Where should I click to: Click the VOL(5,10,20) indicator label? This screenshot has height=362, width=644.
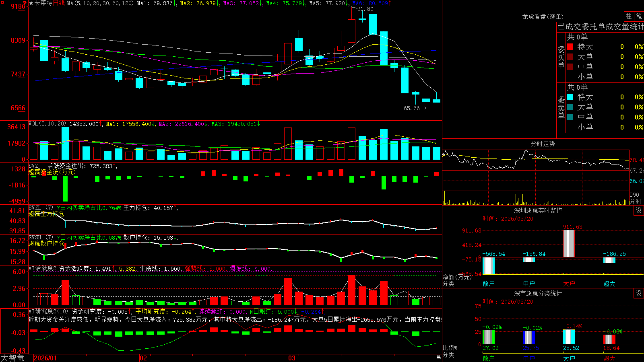[x=47, y=124]
